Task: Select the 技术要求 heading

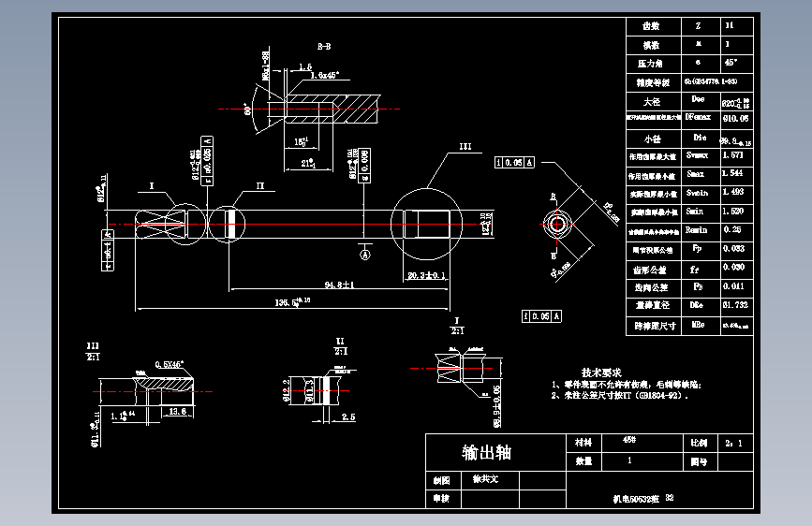Action: pos(601,373)
